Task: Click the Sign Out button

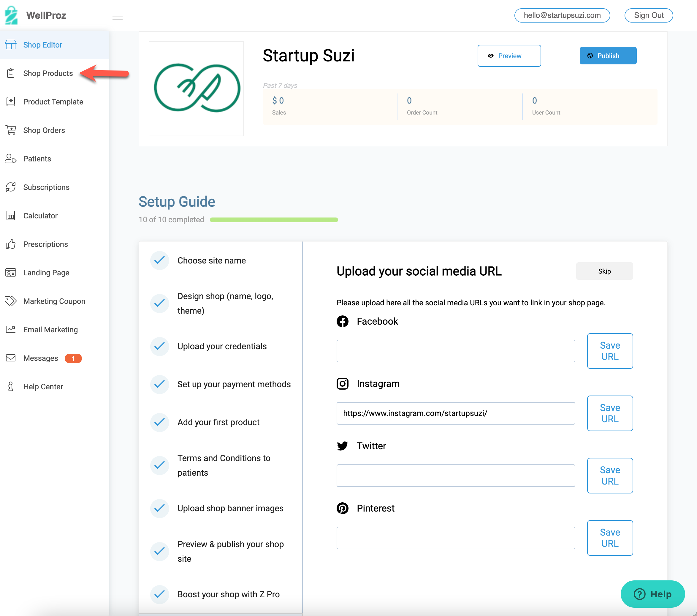Action: pyautogui.click(x=649, y=15)
